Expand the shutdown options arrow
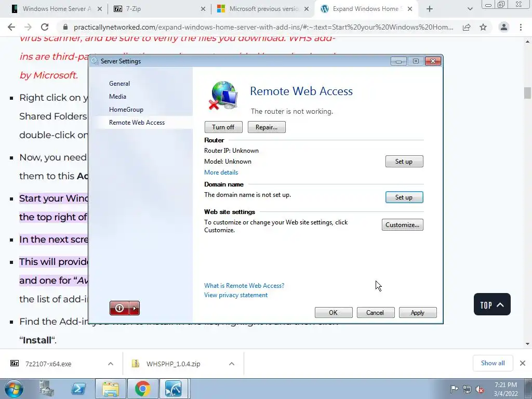This screenshot has width=532, height=399. point(135,308)
